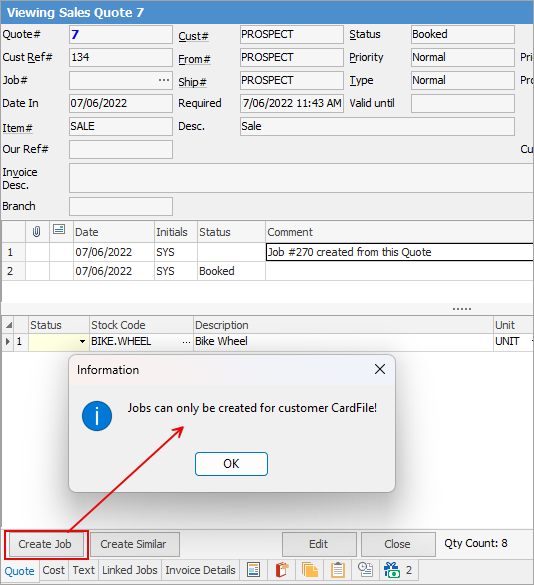534x585 pixels.
Task: Click the Type field showing Normal
Action: pyautogui.click(x=463, y=81)
